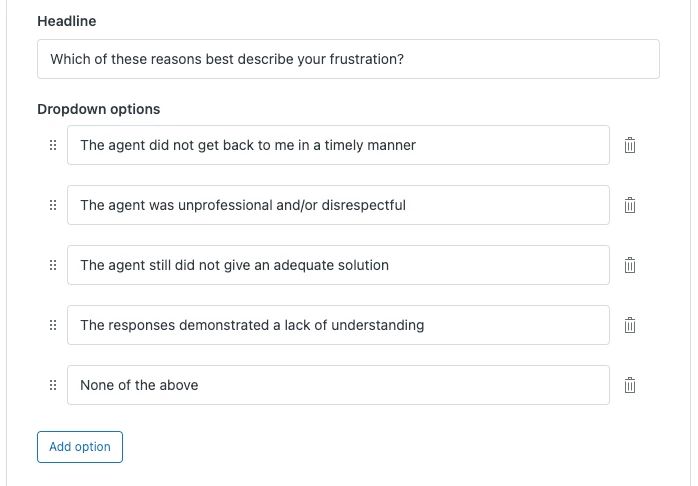Click the 'Dropdown options' section label

99,109
